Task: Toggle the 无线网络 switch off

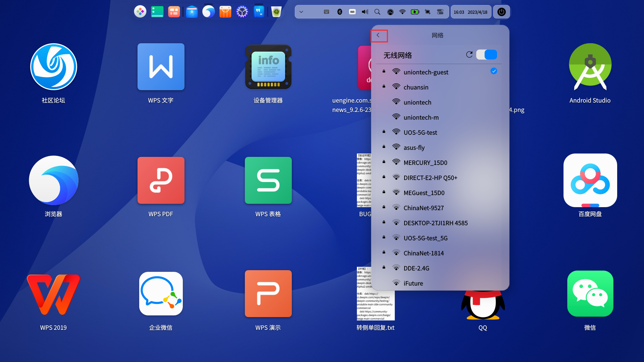Action: (x=486, y=55)
